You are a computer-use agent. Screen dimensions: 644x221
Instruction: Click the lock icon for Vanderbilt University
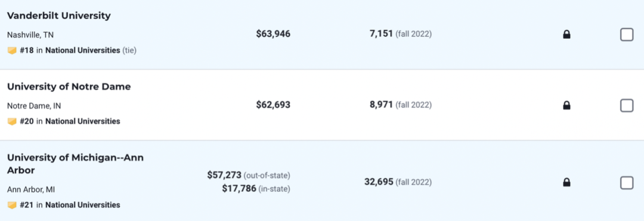click(x=567, y=35)
